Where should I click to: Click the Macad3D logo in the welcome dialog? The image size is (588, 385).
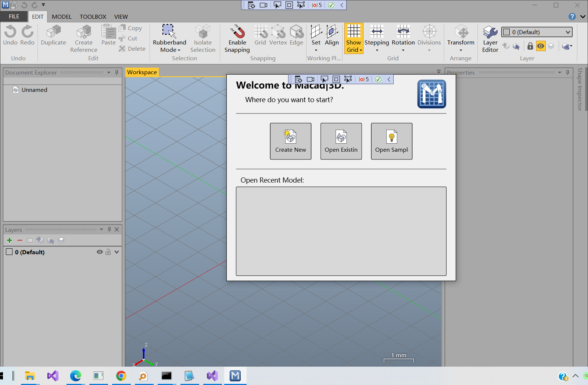pos(432,94)
